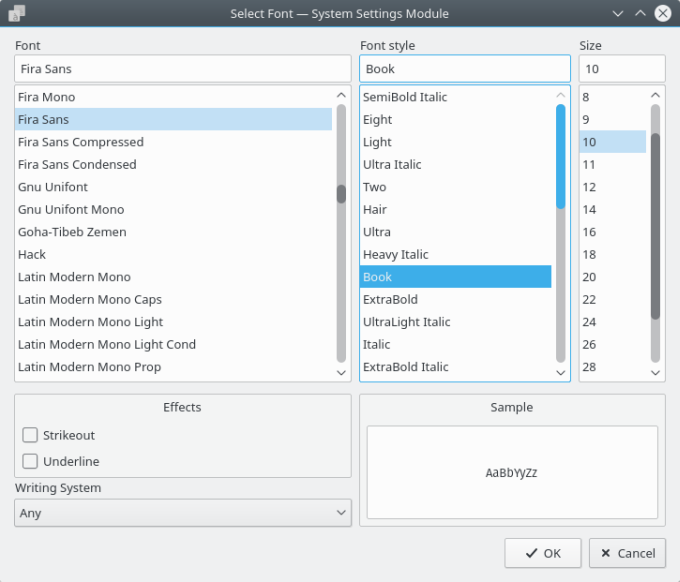Viewport: 680px width, 582px height.
Task: Choose SemiBold Italic font style
Action: (456, 97)
